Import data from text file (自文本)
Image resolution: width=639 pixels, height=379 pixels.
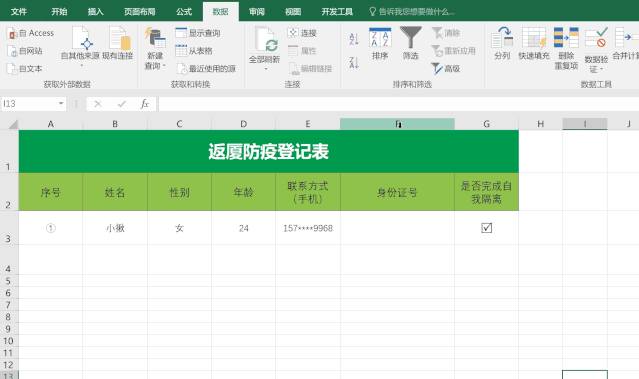pos(25,68)
